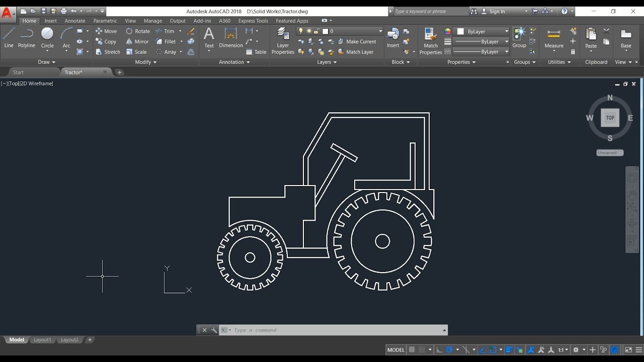Click the Scale tool
The height and width of the screenshot is (362, 644).
[x=136, y=52]
